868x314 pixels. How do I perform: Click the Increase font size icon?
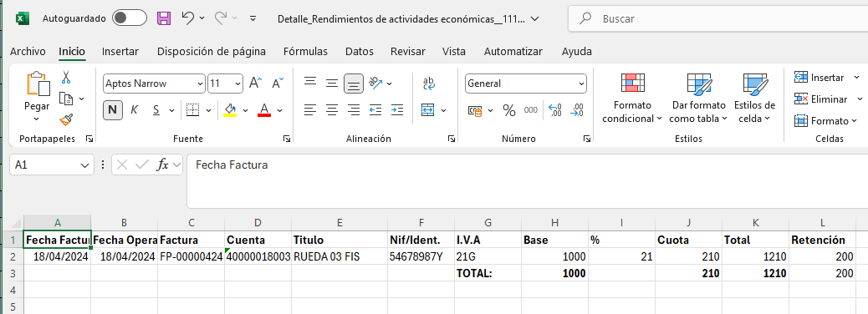[256, 84]
